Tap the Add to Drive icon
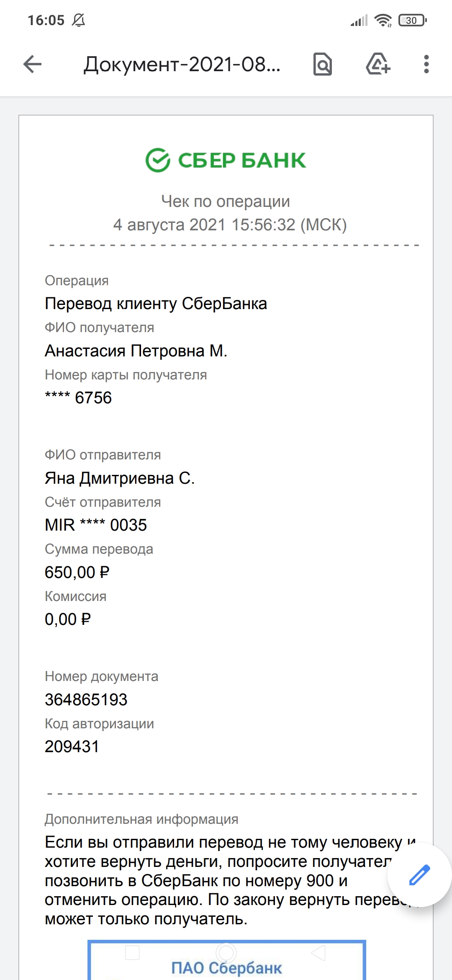Viewport: 452px width, 980px height. (x=378, y=64)
